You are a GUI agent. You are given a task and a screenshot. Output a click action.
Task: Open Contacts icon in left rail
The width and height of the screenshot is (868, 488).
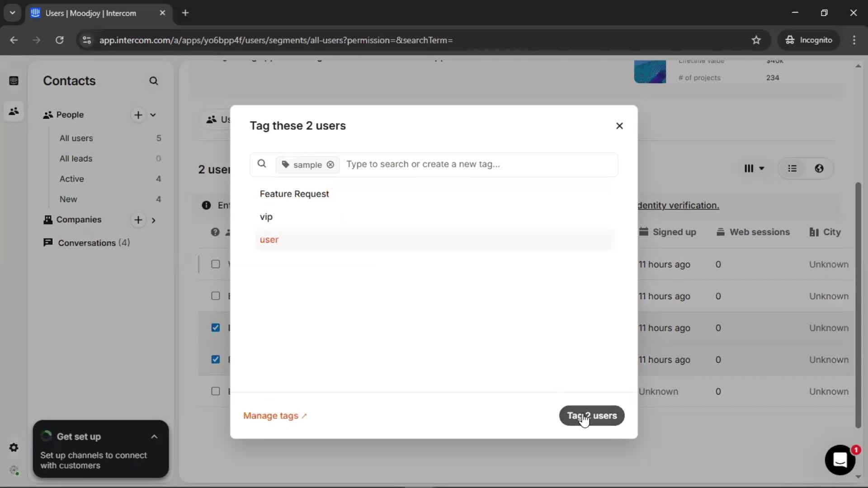14,111
